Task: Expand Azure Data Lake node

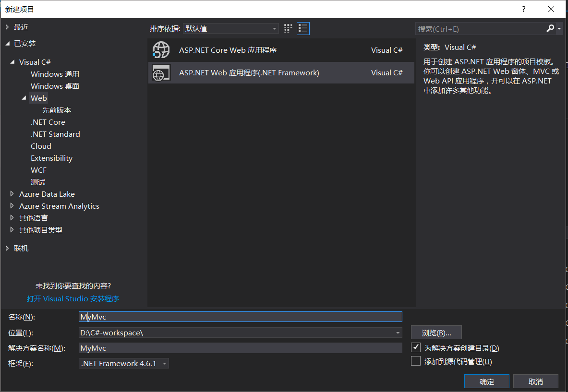Action: 12,194
